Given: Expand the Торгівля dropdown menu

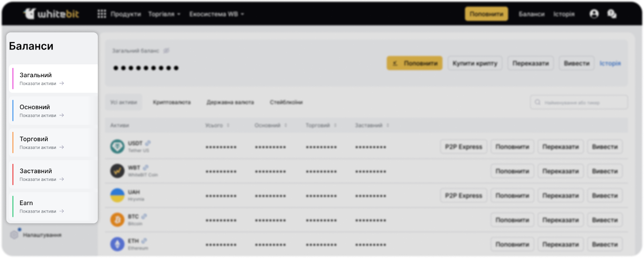Looking at the screenshot, I should click(x=164, y=14).
